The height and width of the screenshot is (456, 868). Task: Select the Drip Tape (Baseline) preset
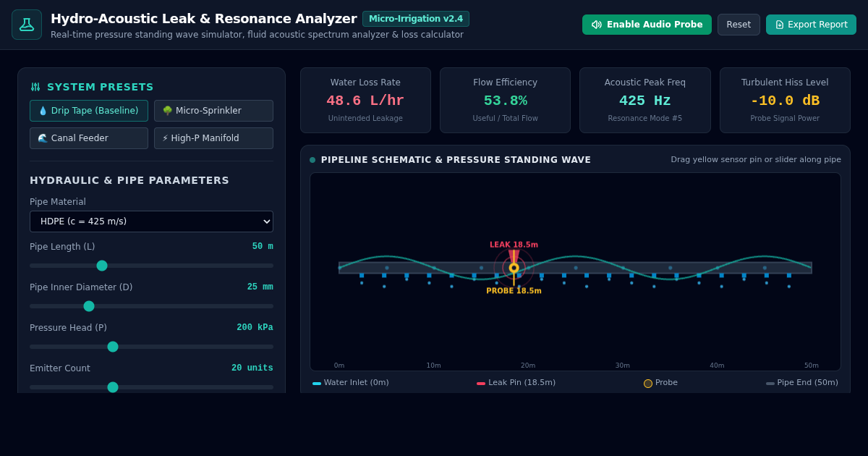(89, 111)
